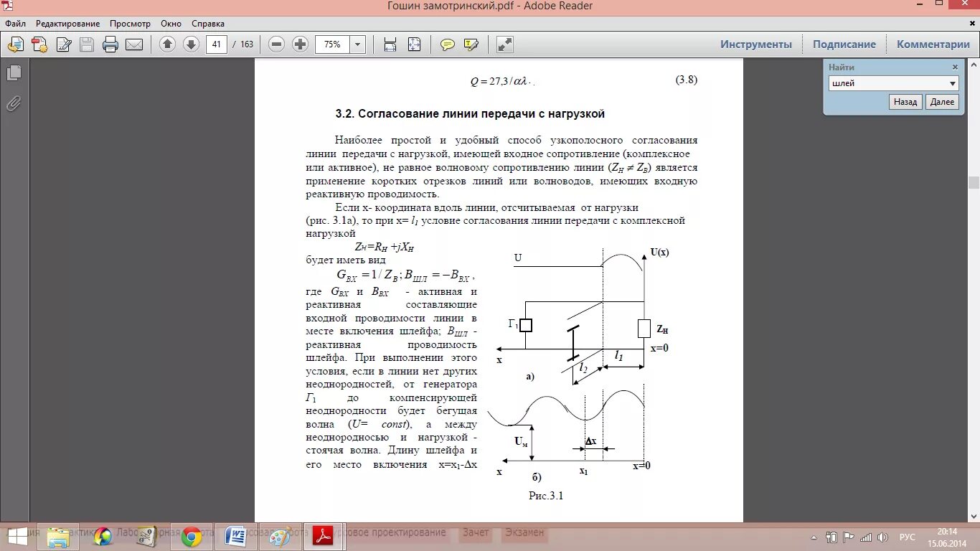Click the figure caption Рис.3.1

coord(546,495)
